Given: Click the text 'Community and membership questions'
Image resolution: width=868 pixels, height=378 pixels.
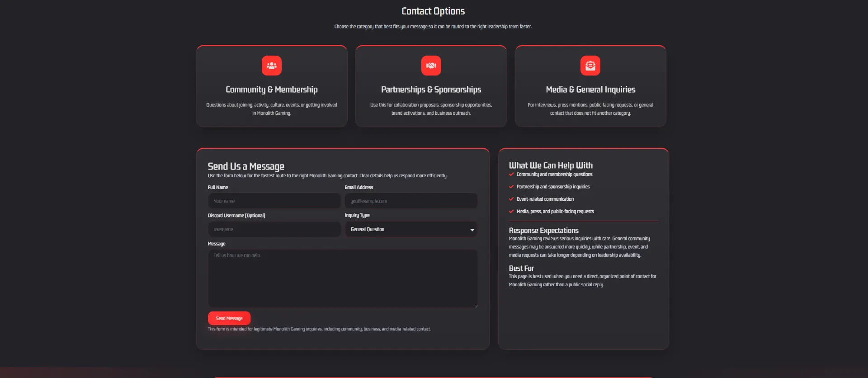Looking at the screenshot, I should coord(554,174).
